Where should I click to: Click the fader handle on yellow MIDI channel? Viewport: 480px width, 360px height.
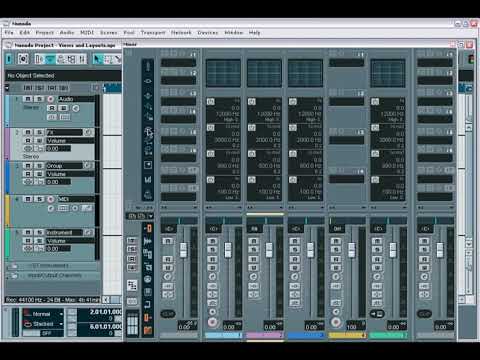(352, 250)
